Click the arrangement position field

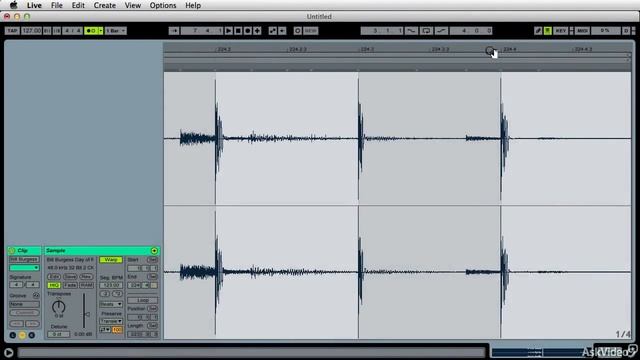[202, 31]
